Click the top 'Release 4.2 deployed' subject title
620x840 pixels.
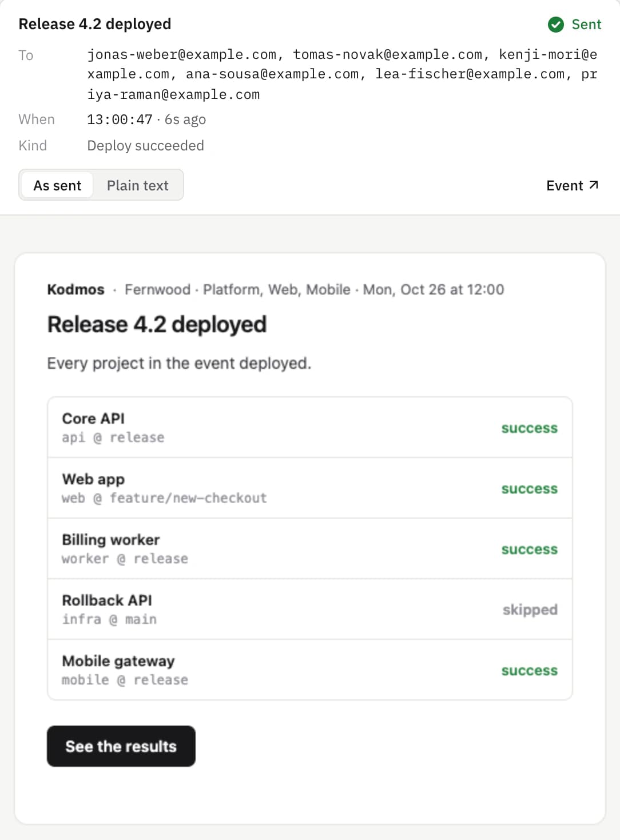tap(95, 24)
